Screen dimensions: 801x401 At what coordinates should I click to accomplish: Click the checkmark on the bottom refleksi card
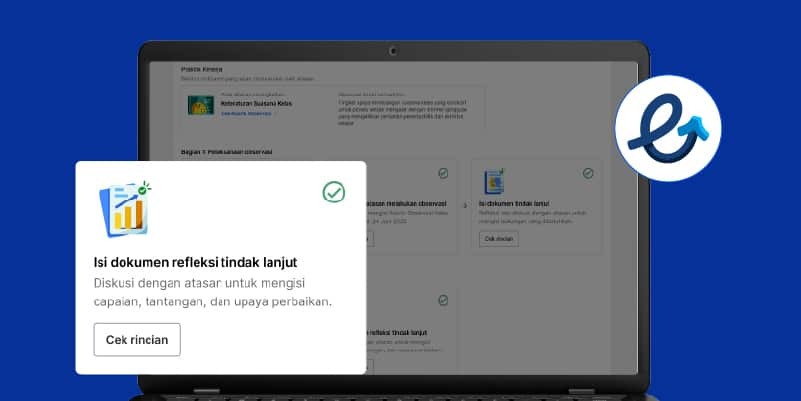click(x=443, y=300)
